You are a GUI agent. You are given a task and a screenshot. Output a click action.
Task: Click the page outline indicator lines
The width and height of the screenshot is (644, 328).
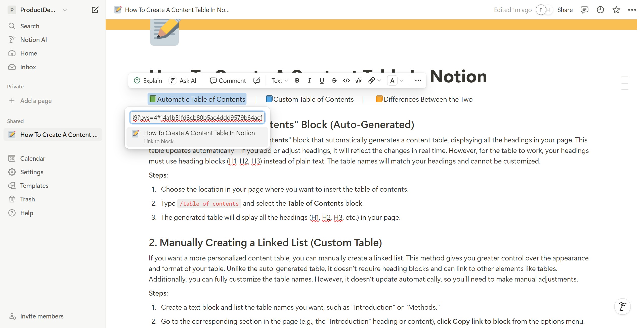(625, 83)
